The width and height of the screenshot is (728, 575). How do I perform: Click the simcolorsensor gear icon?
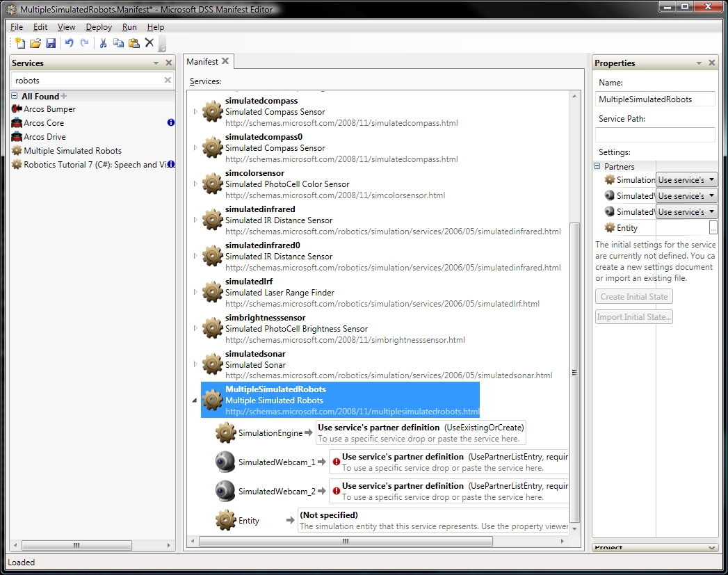(x=212, y=184)
